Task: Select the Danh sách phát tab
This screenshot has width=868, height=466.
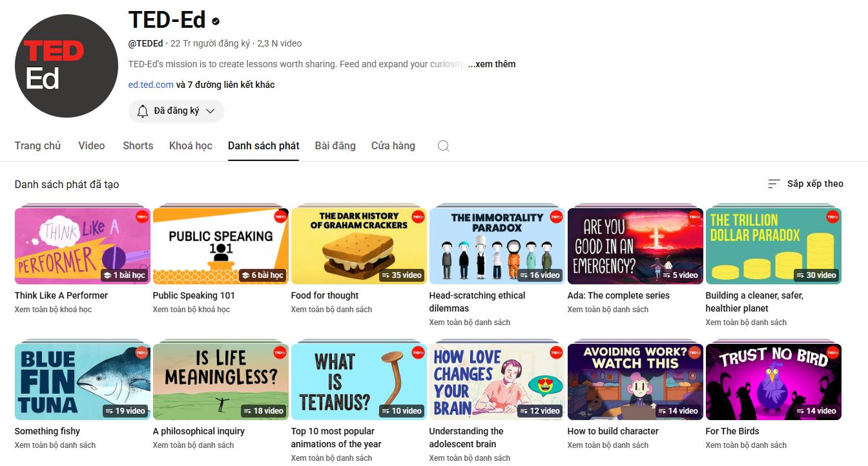Action: tap(263, 146)
